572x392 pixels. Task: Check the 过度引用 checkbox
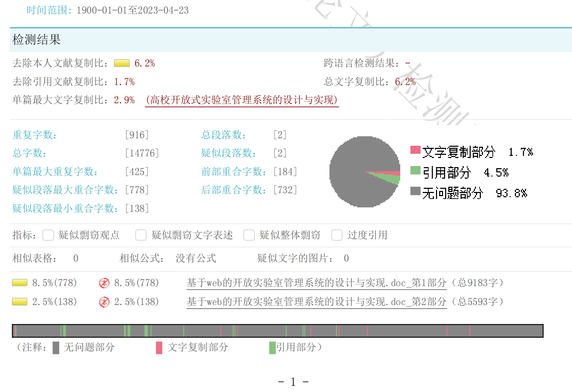(x=337, y=235)
